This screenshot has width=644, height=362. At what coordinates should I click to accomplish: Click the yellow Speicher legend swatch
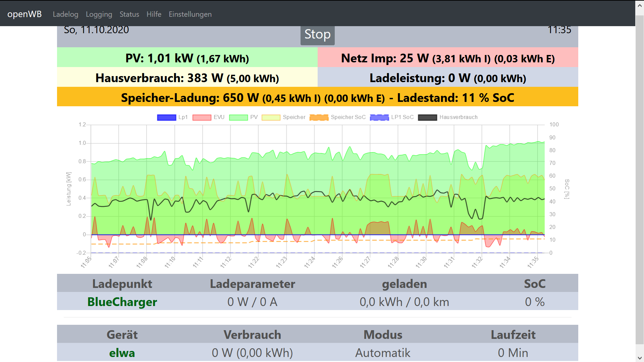tap(271, 117)
